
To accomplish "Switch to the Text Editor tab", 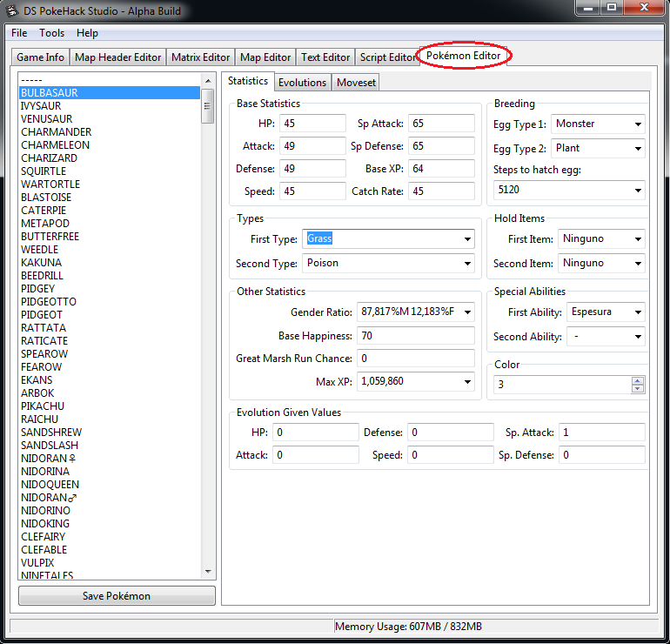I will (325, 57).
